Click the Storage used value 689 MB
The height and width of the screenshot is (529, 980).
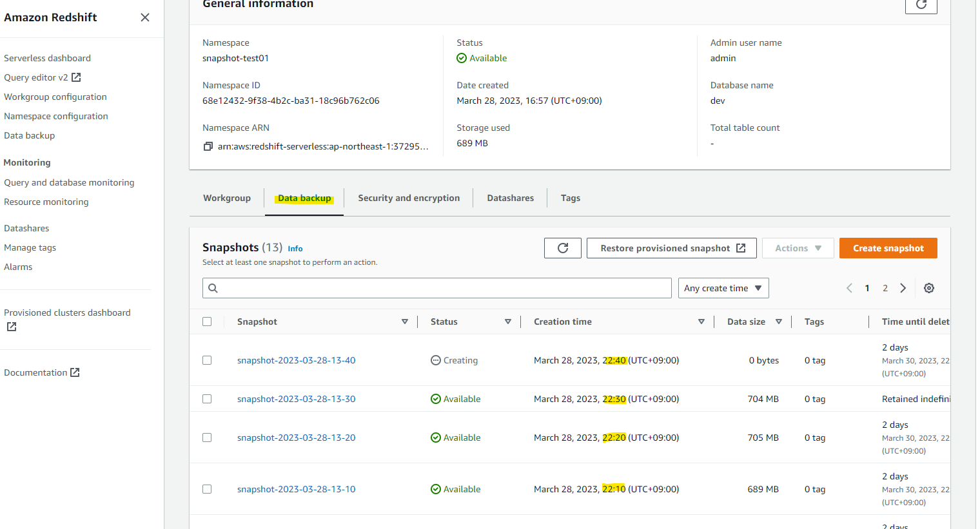point(473,143)
